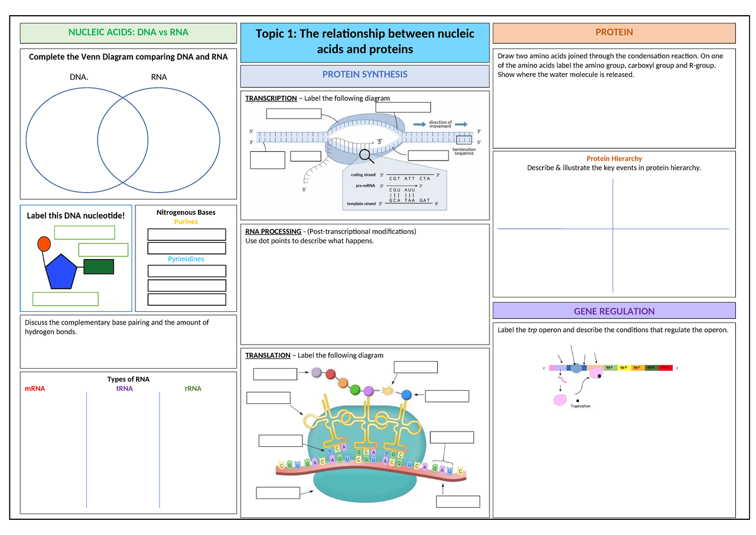The width and height of the screenshot is (756, 535).
Task: Click the empty label box above RNA polymerase
Action: click(403, 107)
